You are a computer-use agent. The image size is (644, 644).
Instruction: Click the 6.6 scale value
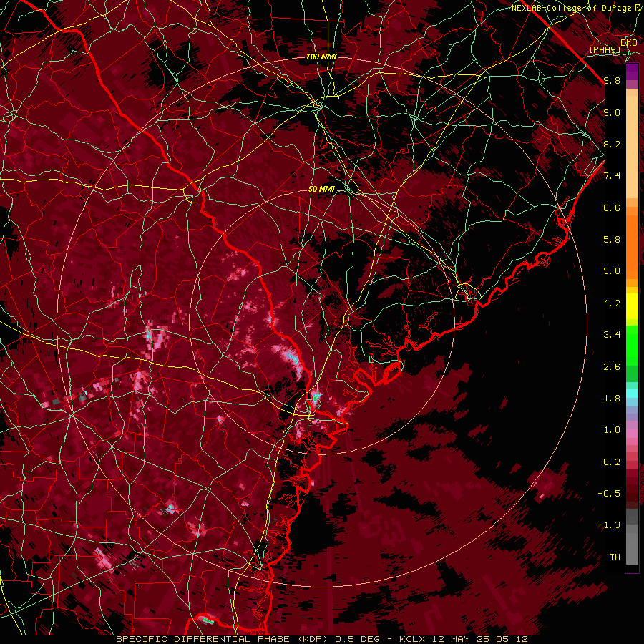pos(612,208)
